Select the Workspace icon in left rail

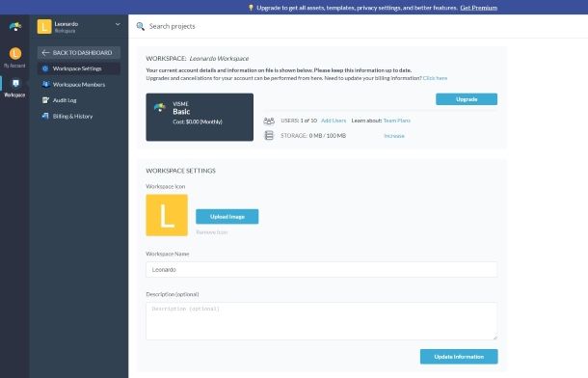click(15, 83)
